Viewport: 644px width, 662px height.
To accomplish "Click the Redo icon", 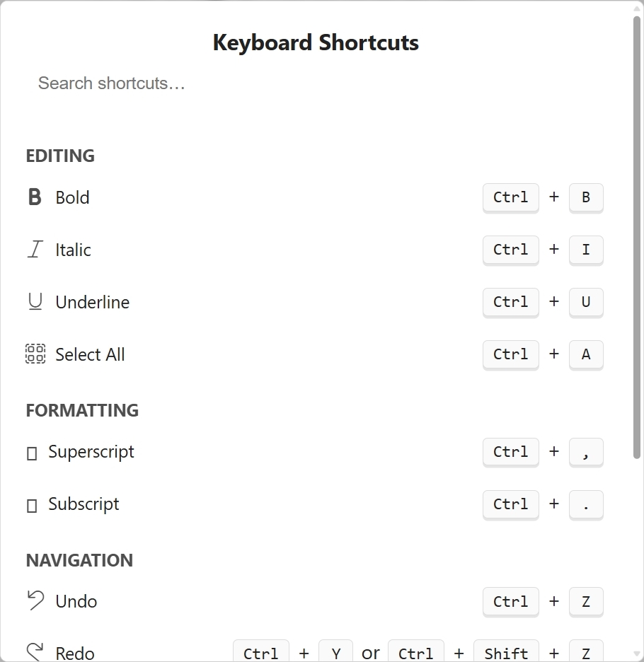I will coord(35,652).
